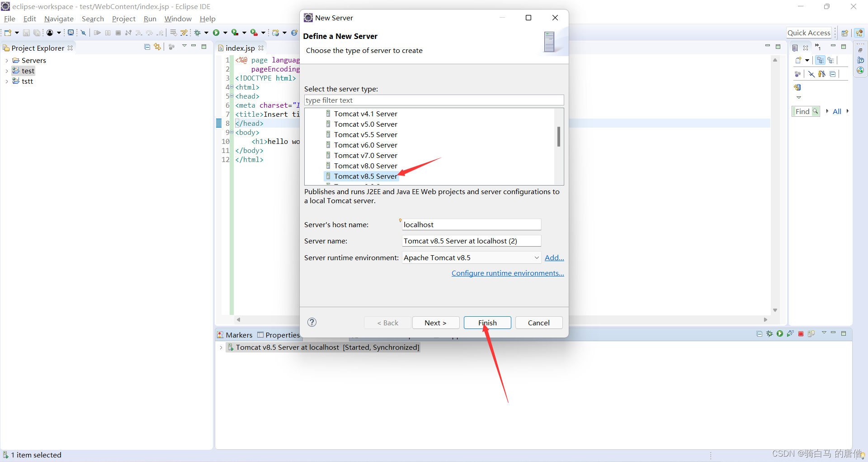Screen dimensions: 868x462
Task: Click Restore icon in right trim bar
Action: (x=860, y=50)
